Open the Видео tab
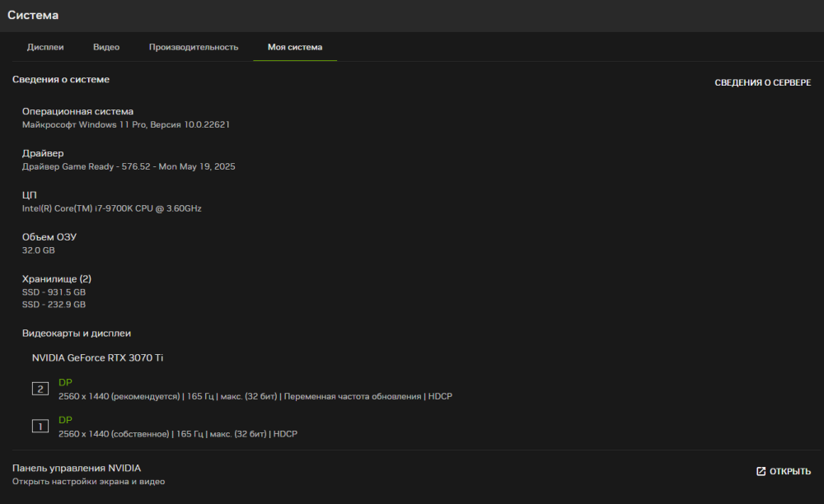824x504 pixels. (x=106, y=47)
